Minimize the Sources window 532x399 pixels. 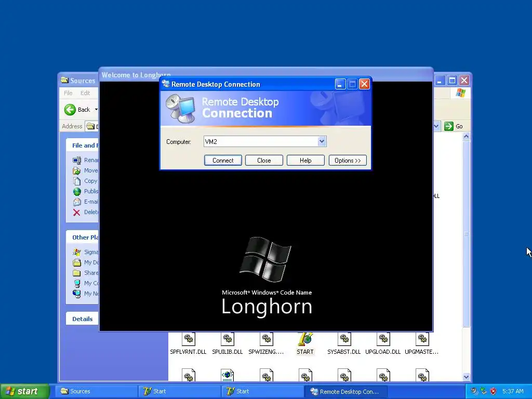440,81
